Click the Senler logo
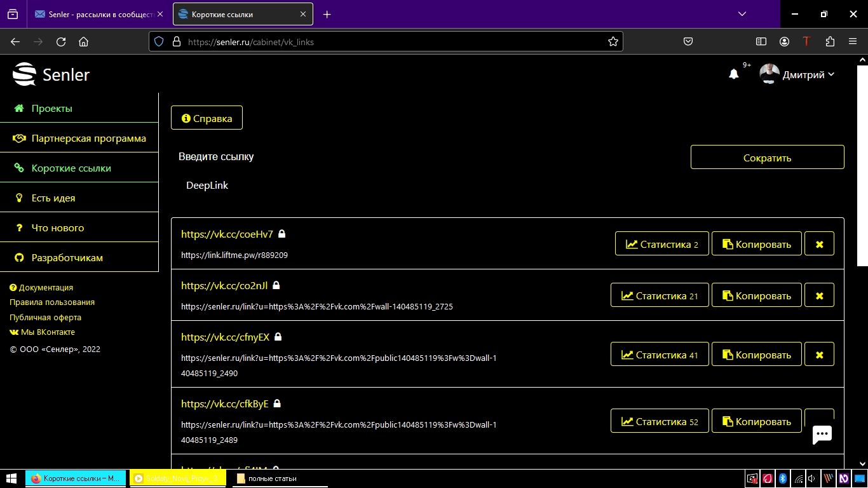 click(x=51, y=74)
